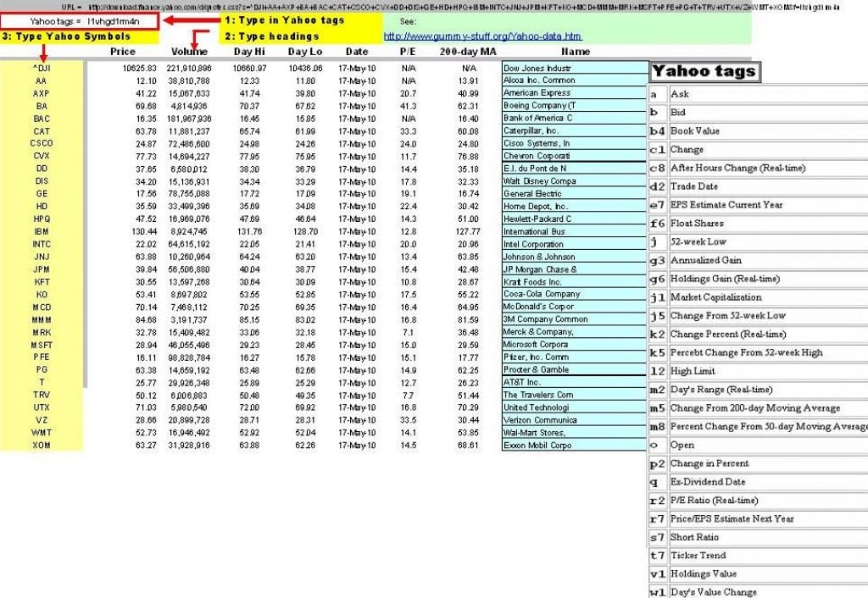Click the 200-day MA column heading
This screenshot has width=868, height=598.
coord(468,52)
